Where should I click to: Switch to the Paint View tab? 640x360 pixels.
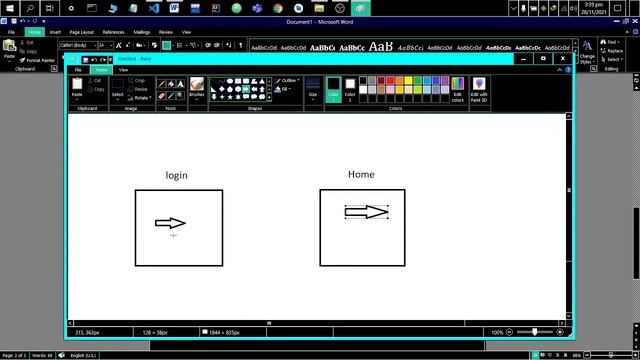(x=123, y=70)
